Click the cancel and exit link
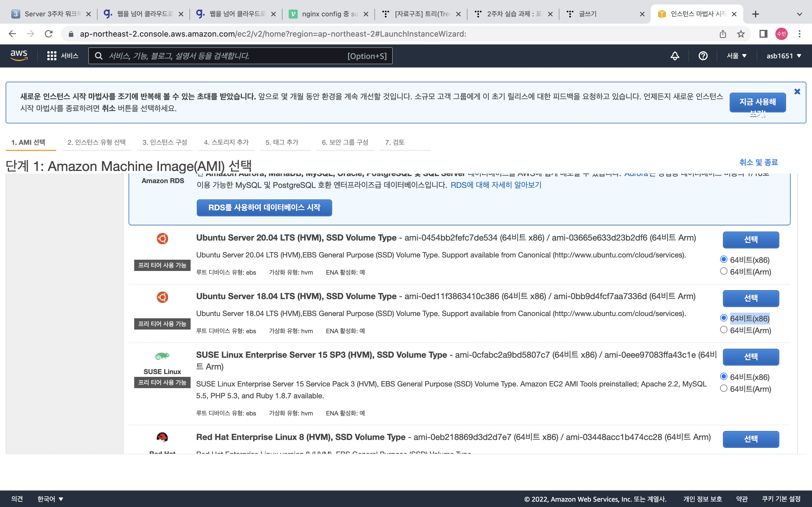The height and width of the screenshot is (507, 812). (x=758, y=162)
